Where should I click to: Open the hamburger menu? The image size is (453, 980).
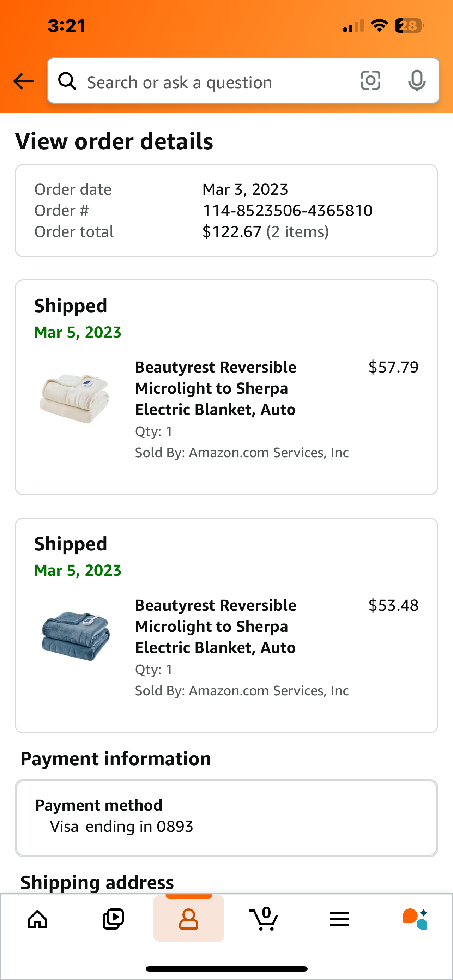[340, 919]
